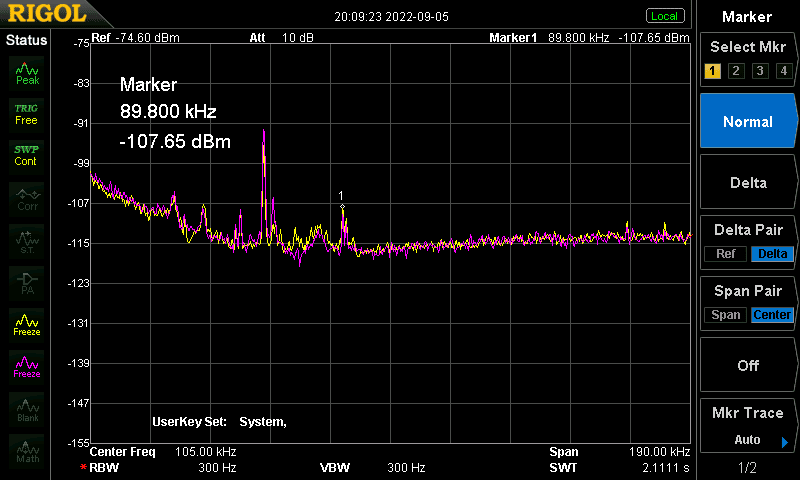Click the -155 y-axis label

[78, 443]
